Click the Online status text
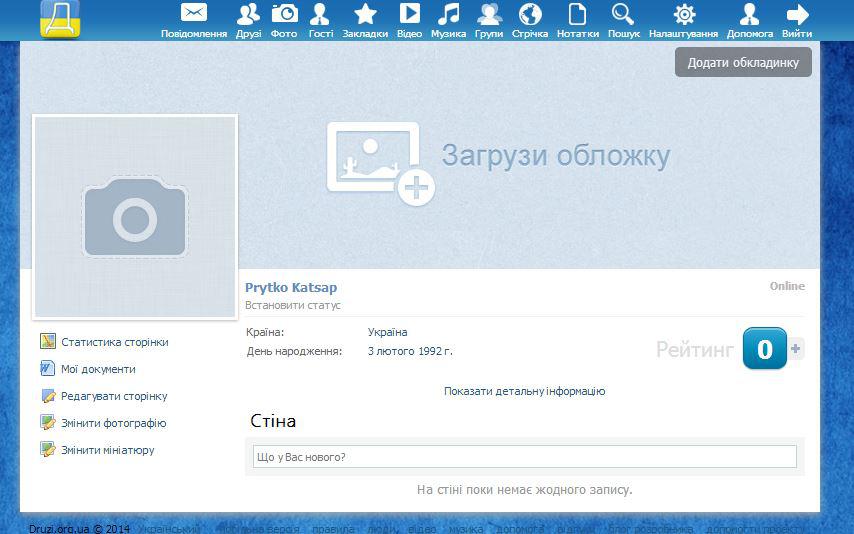Screen dimensions: 854x534 pos(787,286)
